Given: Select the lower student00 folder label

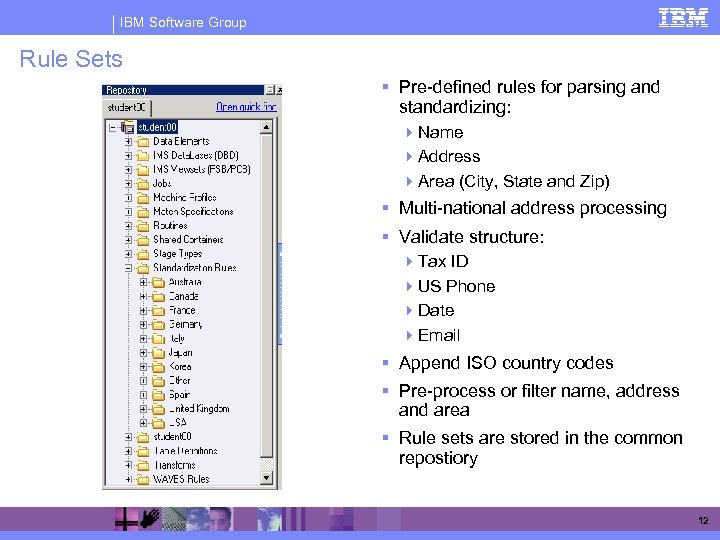Looking at the screenshot, I should [172, 437].
